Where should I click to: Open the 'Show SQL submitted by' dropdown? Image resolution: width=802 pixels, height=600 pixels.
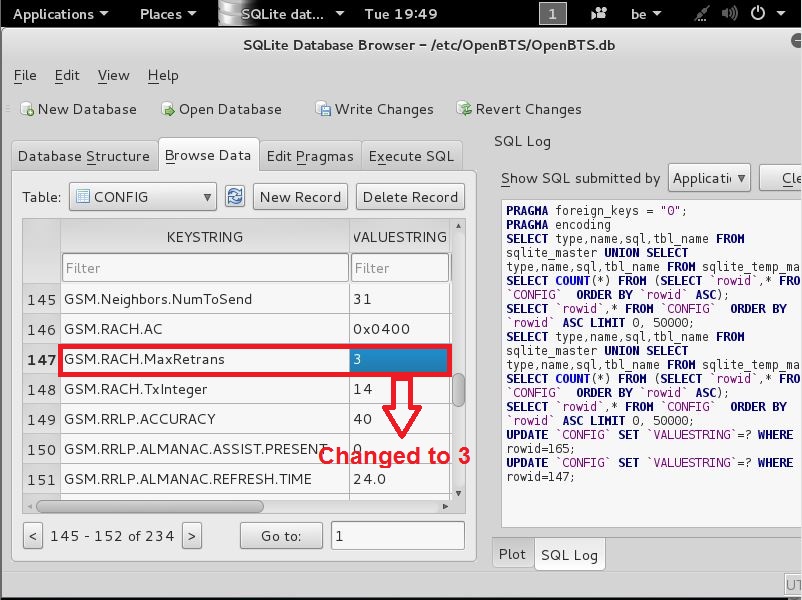coord(709,178)
